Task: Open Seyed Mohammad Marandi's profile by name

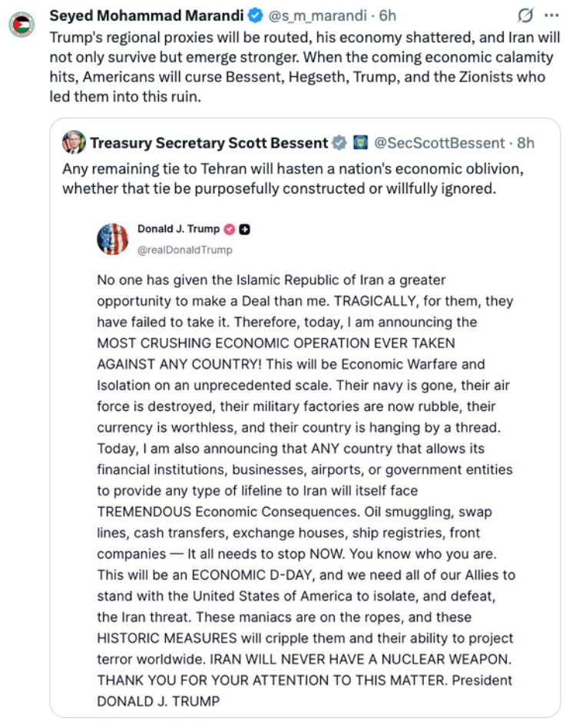Action: tap(146, 15)
